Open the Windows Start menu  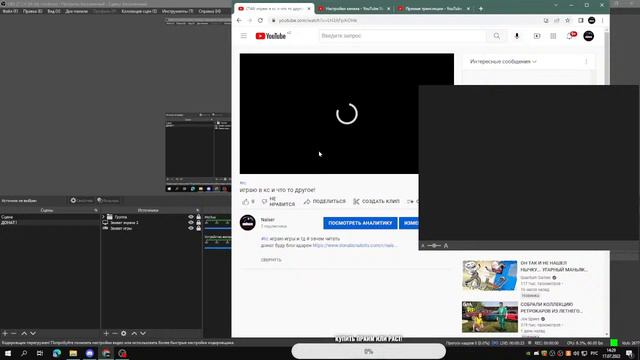[8, 353]
